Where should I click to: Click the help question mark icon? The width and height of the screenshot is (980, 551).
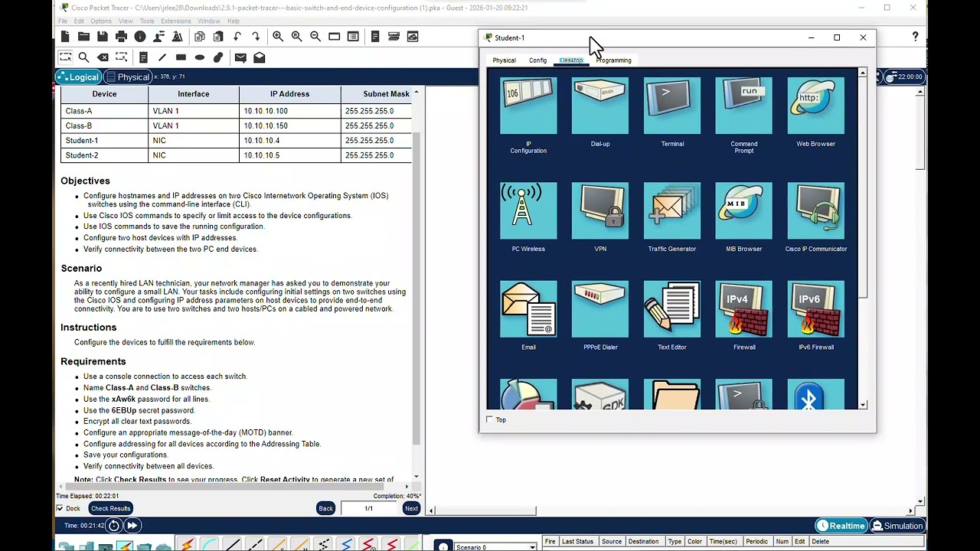tap(915, 37)
